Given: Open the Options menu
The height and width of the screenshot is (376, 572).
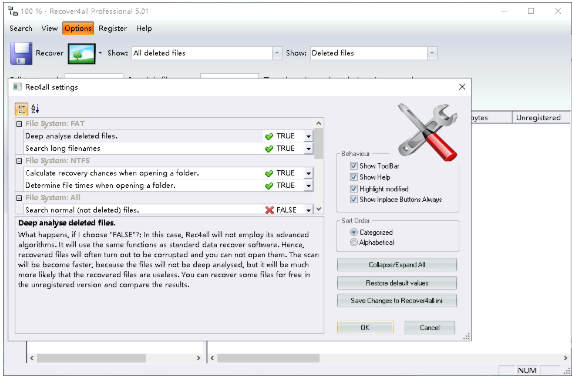Looking at the screenshot, I should click(x=78, y=28).
